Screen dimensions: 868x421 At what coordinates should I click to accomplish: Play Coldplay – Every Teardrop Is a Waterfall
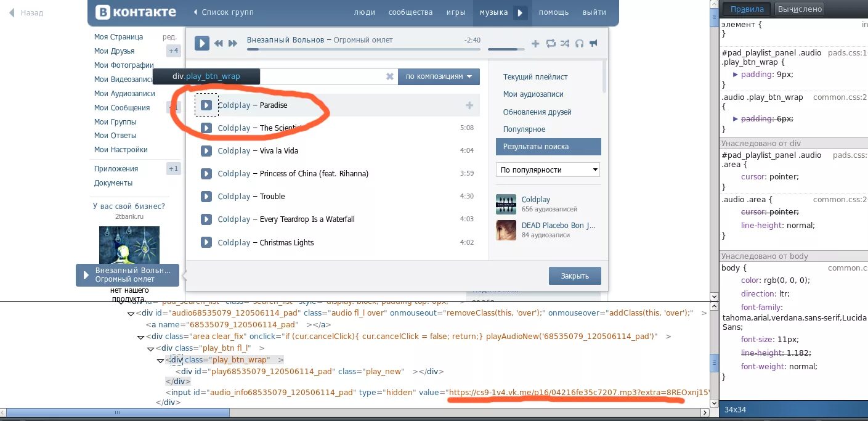coord(206,219)
